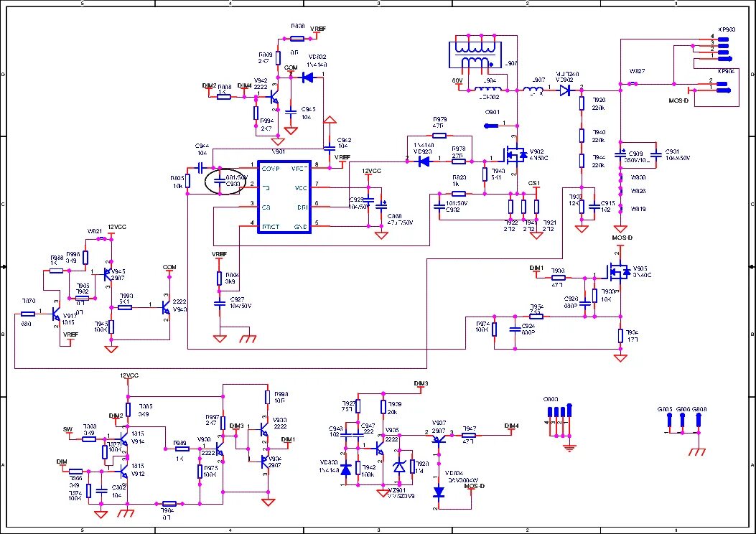Screen dimensions: 756x534
Task: Click the R979 resistor symbol above VD923
Action: 439,136
